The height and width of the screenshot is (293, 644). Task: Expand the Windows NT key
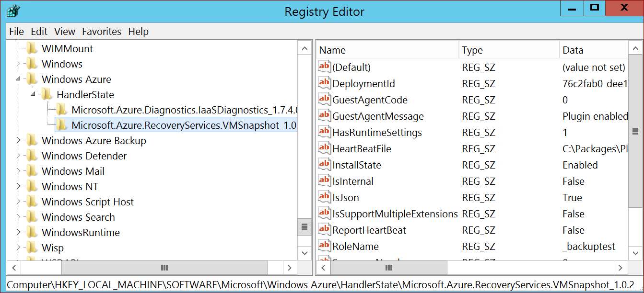18,187
